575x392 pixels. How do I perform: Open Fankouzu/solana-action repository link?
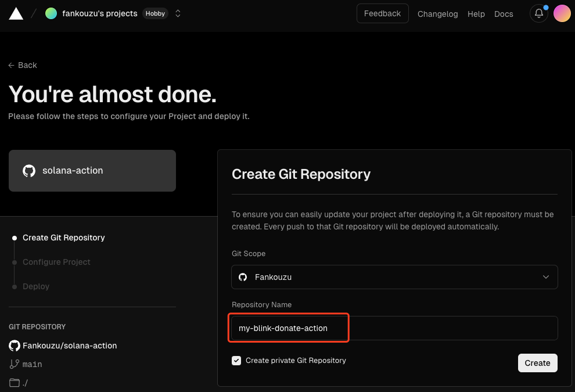tap(70, 346)
